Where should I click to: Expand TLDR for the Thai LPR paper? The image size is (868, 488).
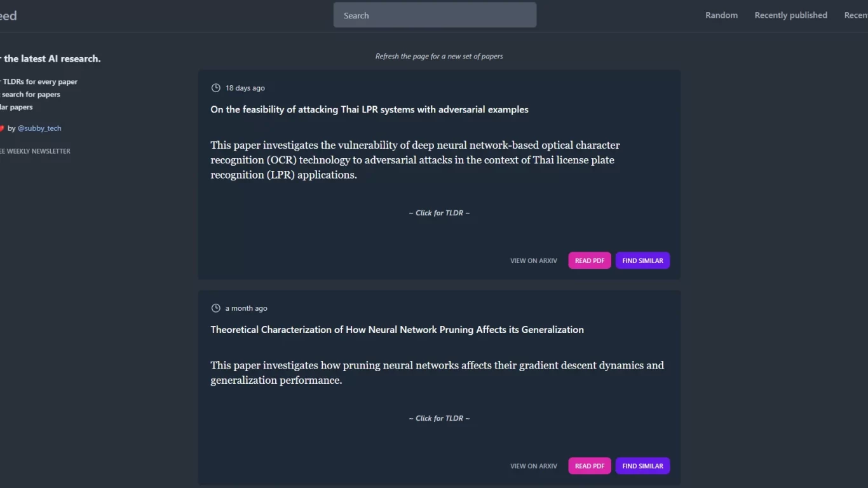pos(439,213)
